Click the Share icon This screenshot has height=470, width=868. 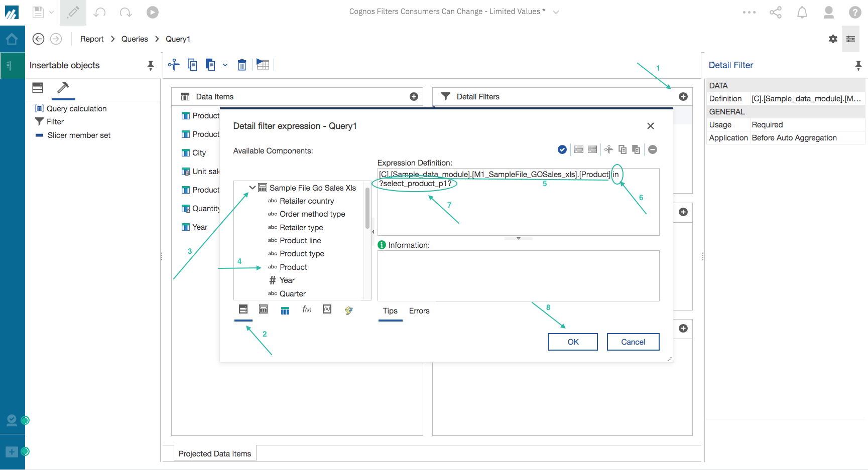[x=776, y=12]
